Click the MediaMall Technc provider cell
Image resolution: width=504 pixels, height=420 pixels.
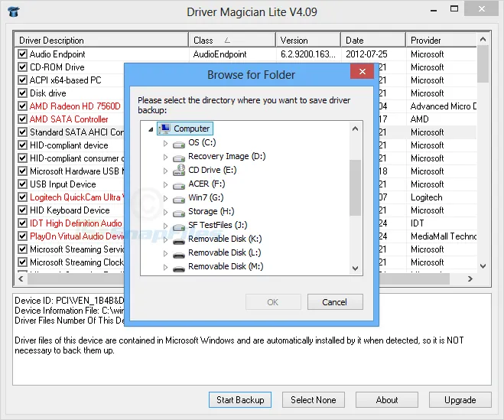[444, 236]
